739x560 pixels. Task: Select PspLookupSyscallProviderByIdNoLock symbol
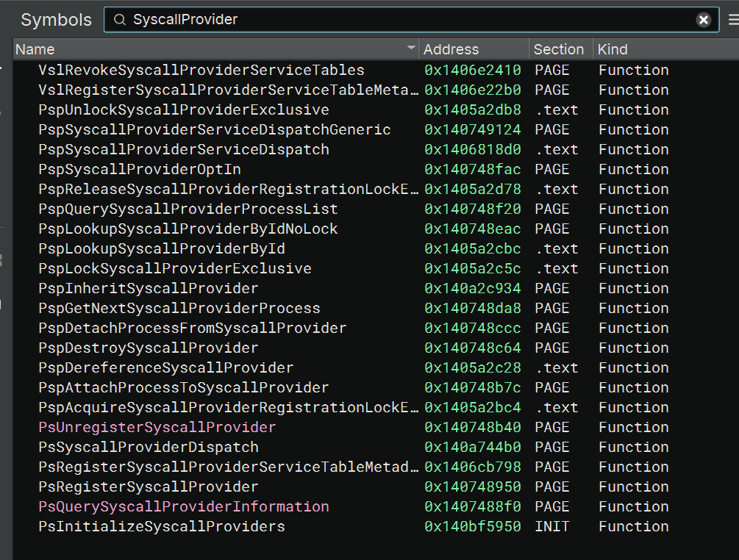click(x=188, y=229)
